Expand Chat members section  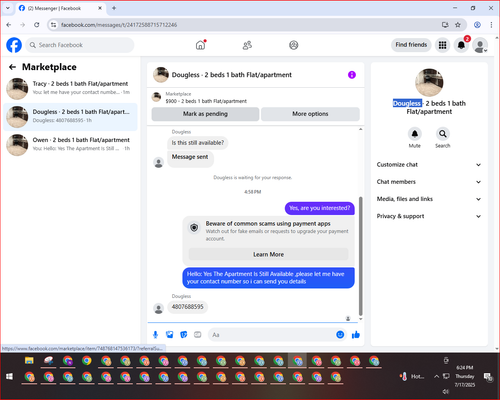click(429, 182)
